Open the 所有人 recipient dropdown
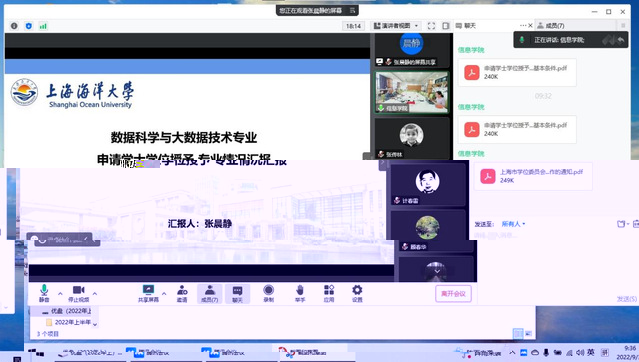The width and height of the screenshot is (639, 362). (x=513, y=224)
